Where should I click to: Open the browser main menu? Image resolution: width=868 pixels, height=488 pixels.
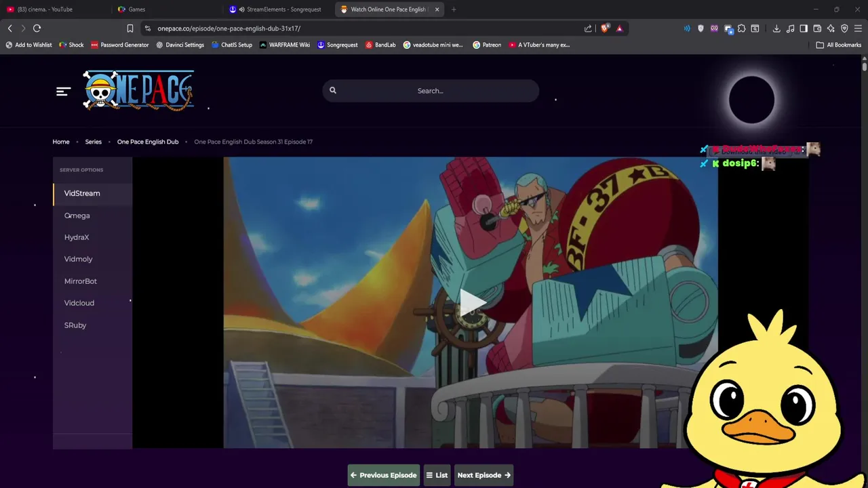858,28
